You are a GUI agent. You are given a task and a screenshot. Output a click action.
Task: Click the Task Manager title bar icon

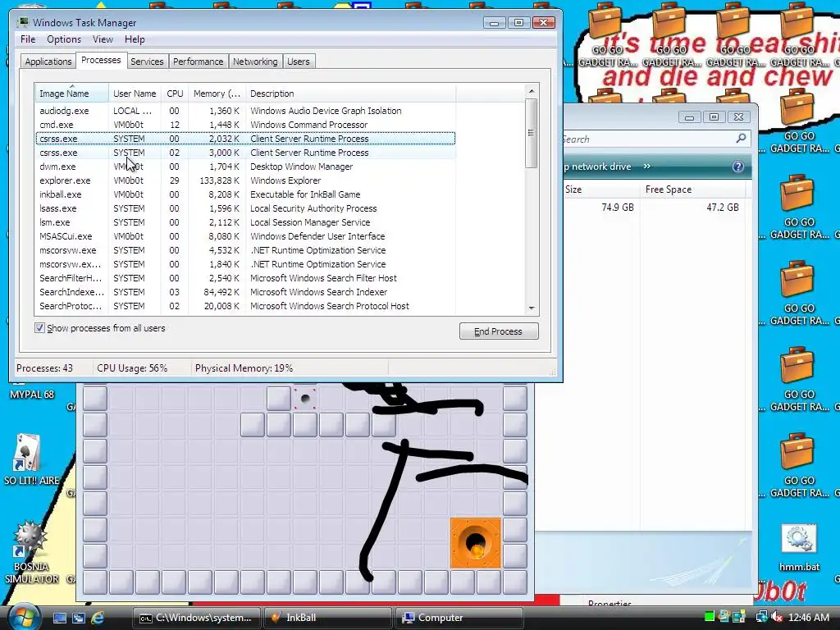pos(22,22)
